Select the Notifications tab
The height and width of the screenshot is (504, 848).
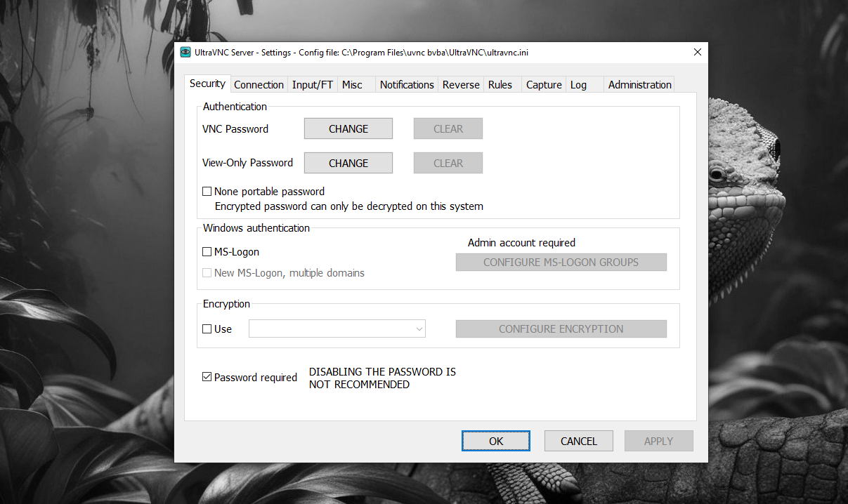pyautogui.click(x=407, y=85)
